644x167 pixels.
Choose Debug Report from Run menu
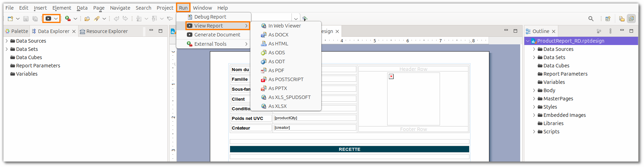(214, 16)
